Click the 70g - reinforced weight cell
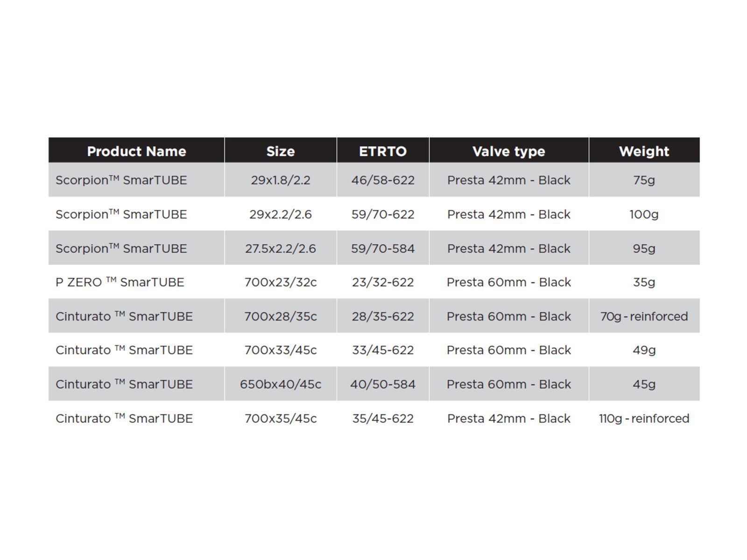The image size is (747, 560). 644,316
